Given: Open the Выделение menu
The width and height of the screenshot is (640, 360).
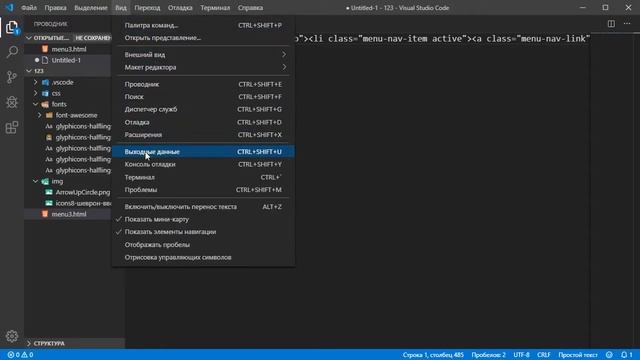Looking at the screenshot, I should pyautogui.click(x=91, y=8).
